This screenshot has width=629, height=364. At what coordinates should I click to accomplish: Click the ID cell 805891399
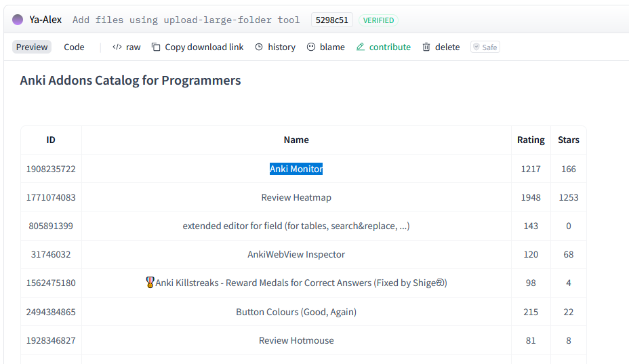[51, 226]
